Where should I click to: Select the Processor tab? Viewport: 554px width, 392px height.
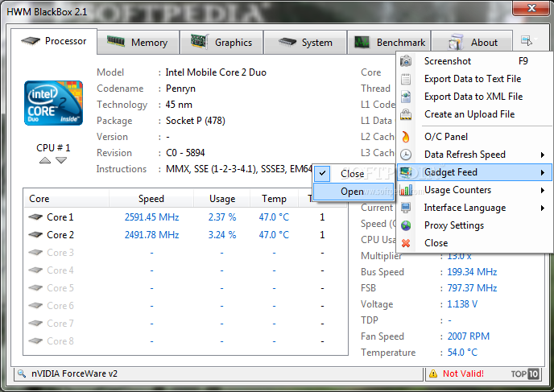coord(54,41)
